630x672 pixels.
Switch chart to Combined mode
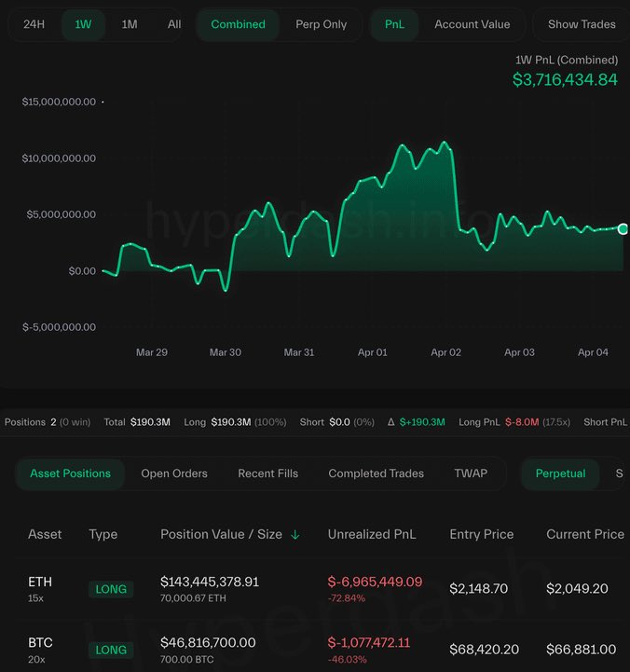pyautogui.click(x=238, y=24)
